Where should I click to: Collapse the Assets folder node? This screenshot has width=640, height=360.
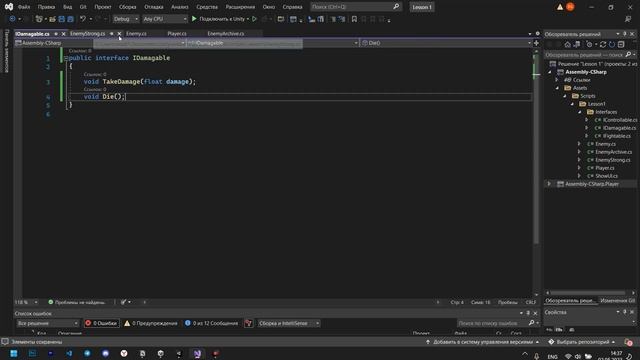(x=558, y=88)
